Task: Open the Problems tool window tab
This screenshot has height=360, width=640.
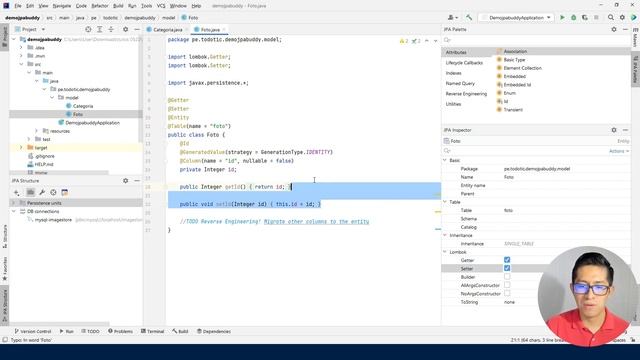Action: (120, 331)
